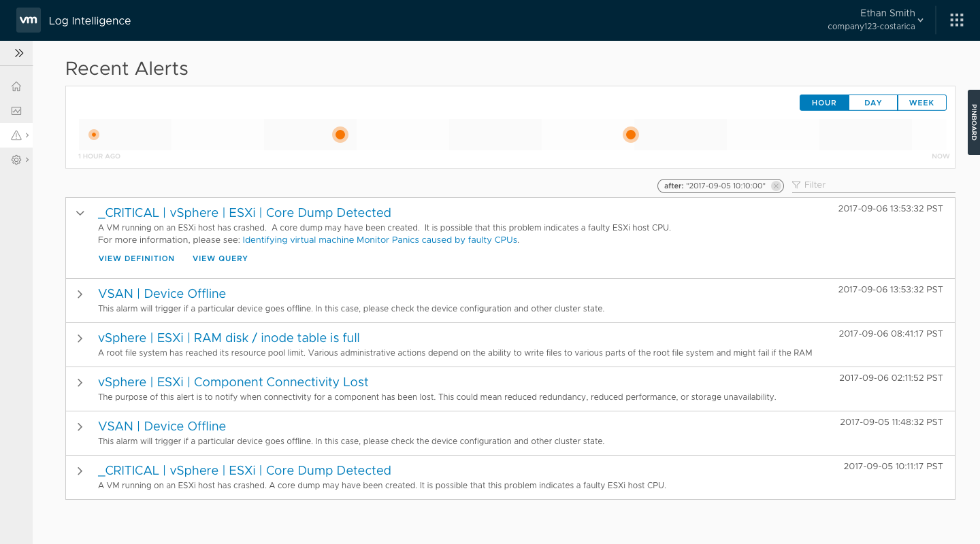Open the dashboards chart icon in sidebar
This screenshot has height=544, width=980.
pyautogui.click(x=16, y=111)
